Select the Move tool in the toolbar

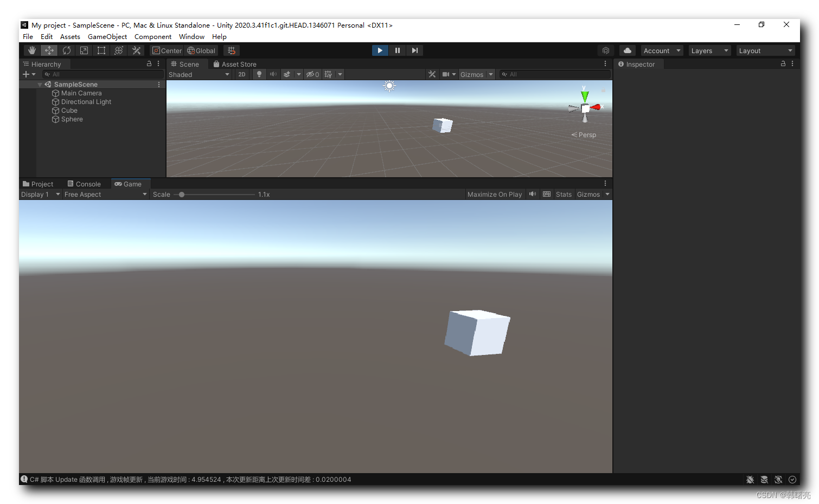click(x=49, y=50)
